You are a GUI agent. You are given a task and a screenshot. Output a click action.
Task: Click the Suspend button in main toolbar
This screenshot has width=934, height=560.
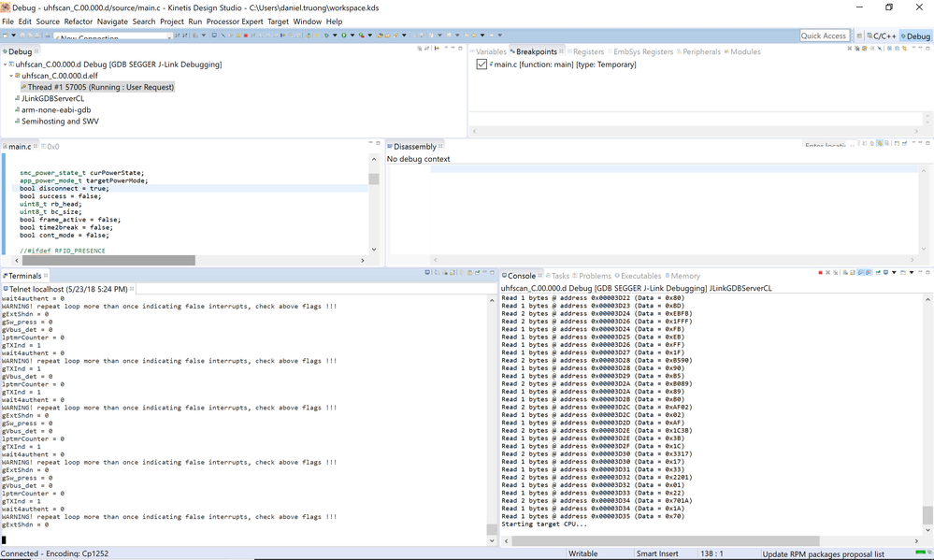click(238, 36)
